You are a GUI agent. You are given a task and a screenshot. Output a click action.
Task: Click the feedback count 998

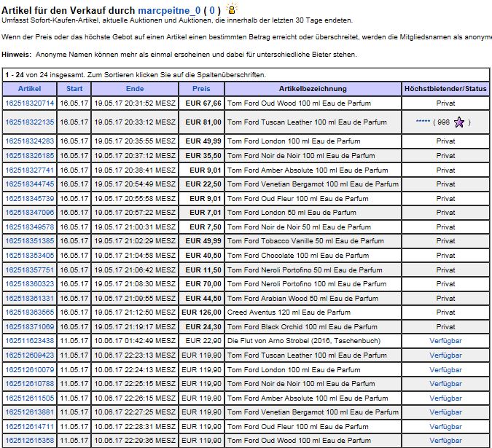(x=443, y=122)
